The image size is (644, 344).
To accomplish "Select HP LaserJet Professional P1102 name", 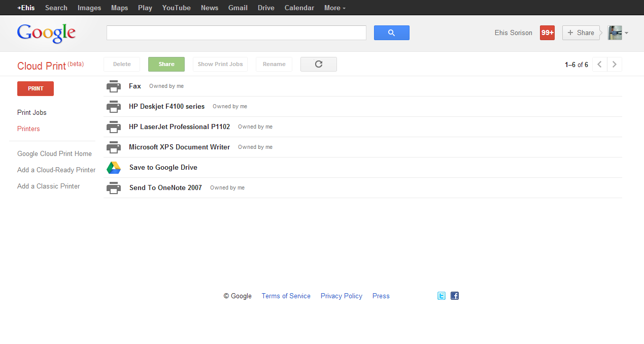I will click(x=180, y=127).
